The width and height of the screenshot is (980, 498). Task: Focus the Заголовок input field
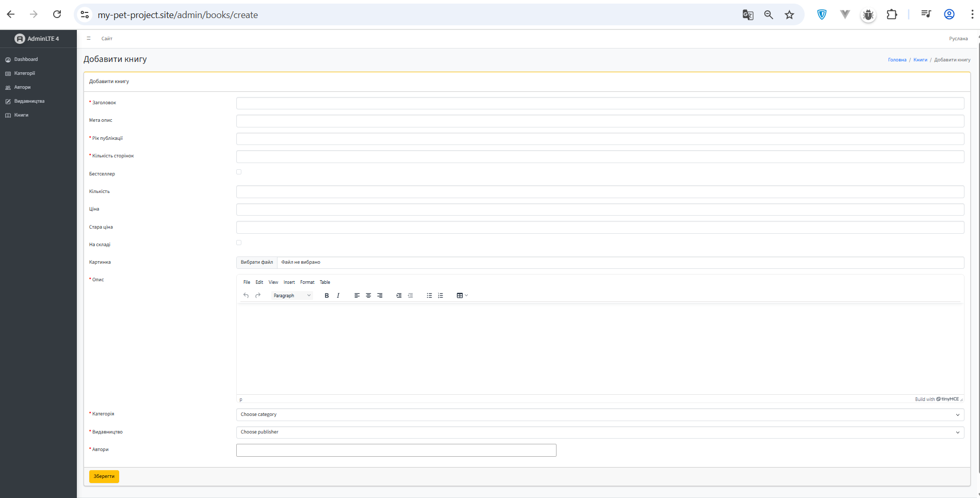tap(600, 103)
